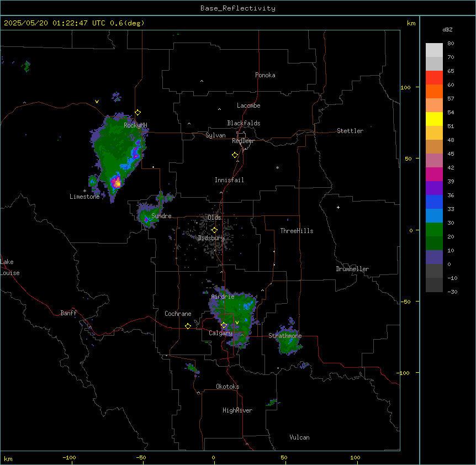Click the yellow V marker northeast of Calgary
Image resolution: width=476 pixels, height=465 pixels.
[237, 323]
